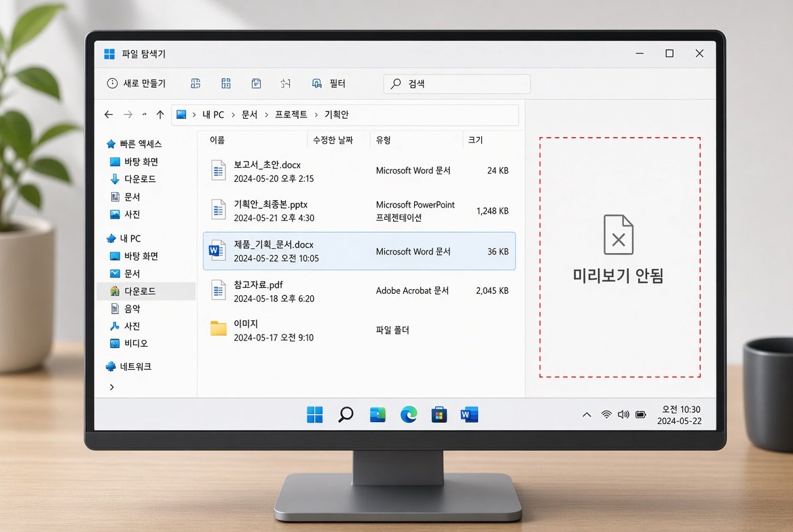The width and height of the screenshot is (793, 532).
Task: Open 다운로드 under 빠른 엑세스
Action: tap(133, 179)
